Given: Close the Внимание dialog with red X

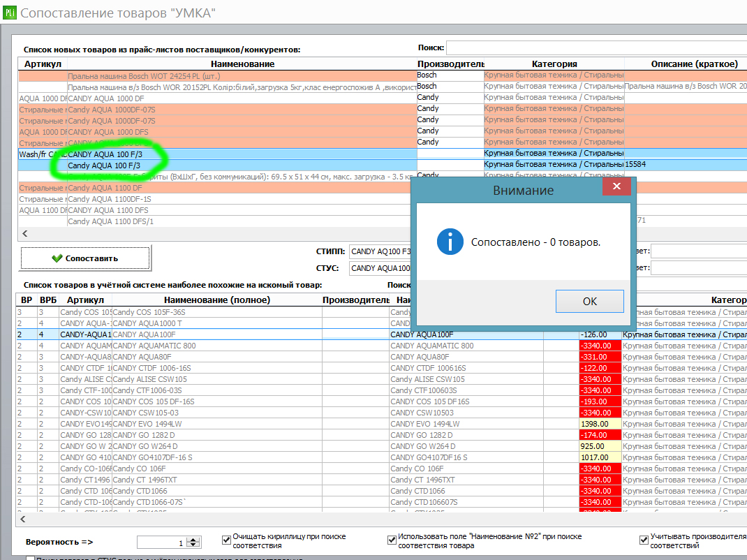Looking at the screenshot, I should coord(616,186).
